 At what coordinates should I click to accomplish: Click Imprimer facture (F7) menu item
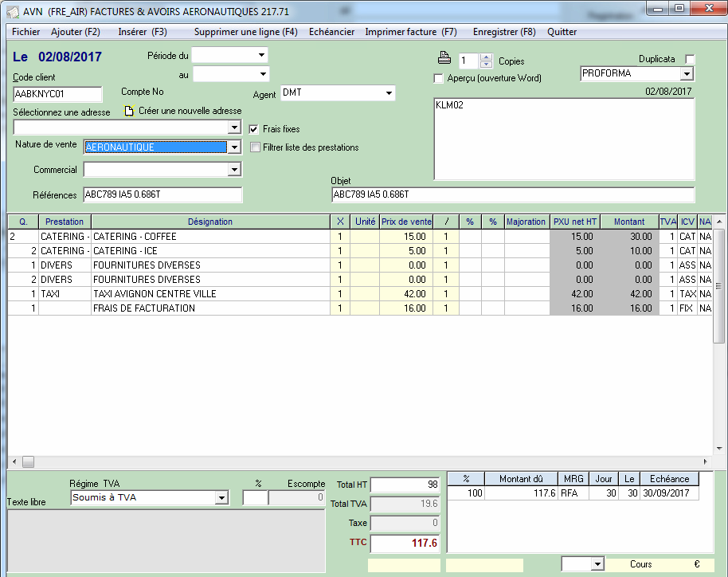click(410, 32)
